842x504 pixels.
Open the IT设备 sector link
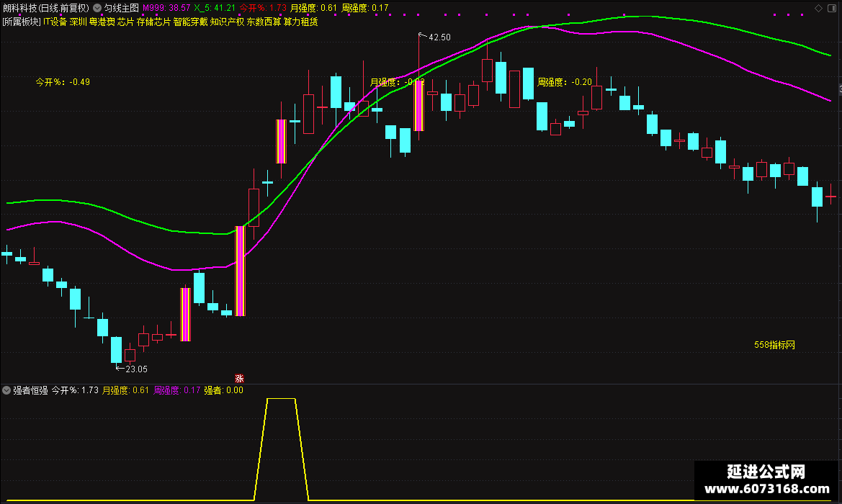pos(55,22)
